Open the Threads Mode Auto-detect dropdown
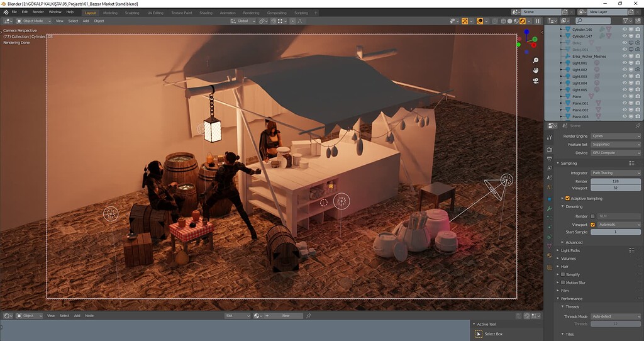The image size is (644, 341). pos(616,316)
